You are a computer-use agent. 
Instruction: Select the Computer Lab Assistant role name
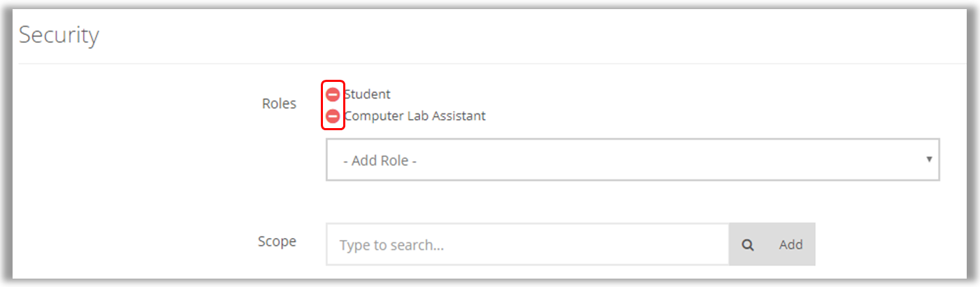415,116
